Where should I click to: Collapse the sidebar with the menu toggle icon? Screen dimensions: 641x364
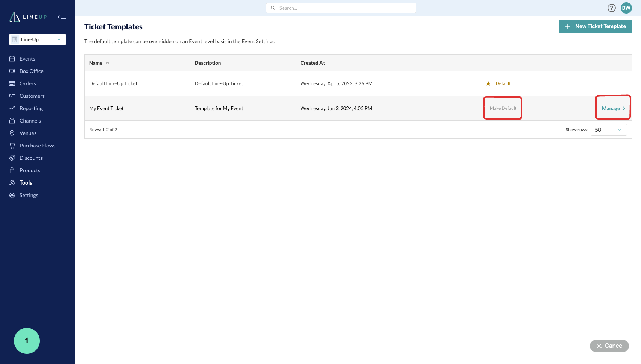point(62,17)
